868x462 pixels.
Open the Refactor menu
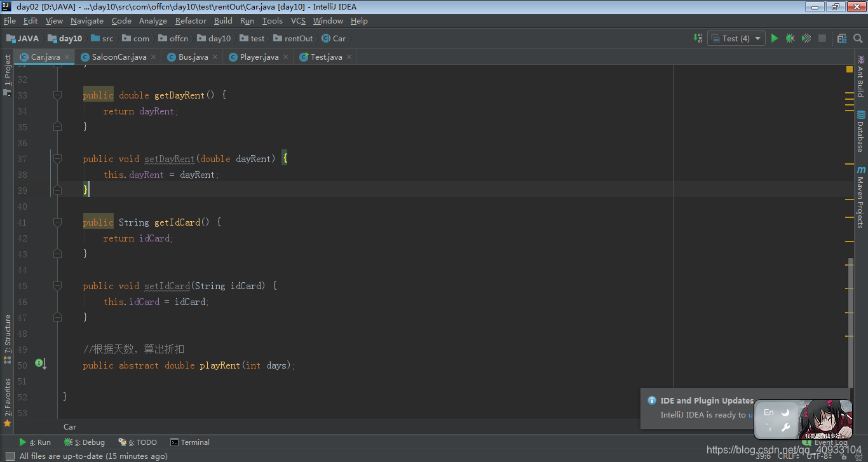(x=191, y=20)
